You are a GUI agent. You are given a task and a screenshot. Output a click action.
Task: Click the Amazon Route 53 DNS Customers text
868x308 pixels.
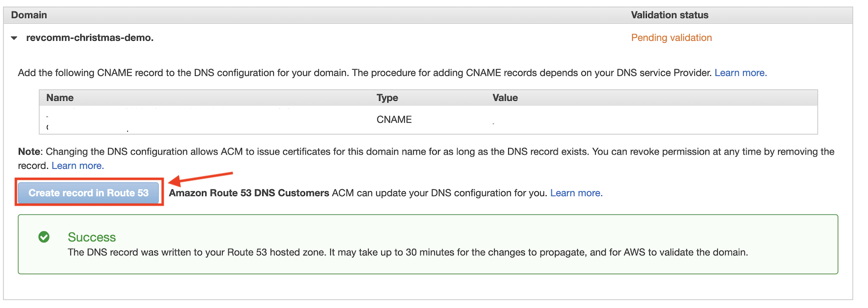(249, 193)
